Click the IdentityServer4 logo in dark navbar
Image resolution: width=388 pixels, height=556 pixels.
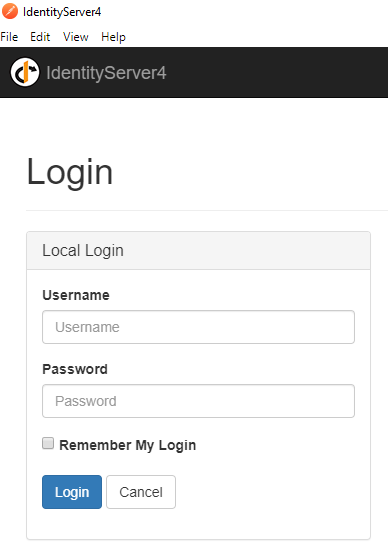point(25,72)
